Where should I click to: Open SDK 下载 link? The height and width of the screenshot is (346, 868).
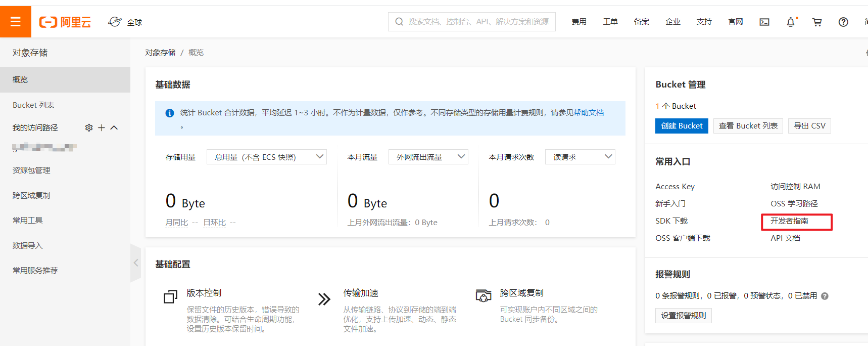671,221
